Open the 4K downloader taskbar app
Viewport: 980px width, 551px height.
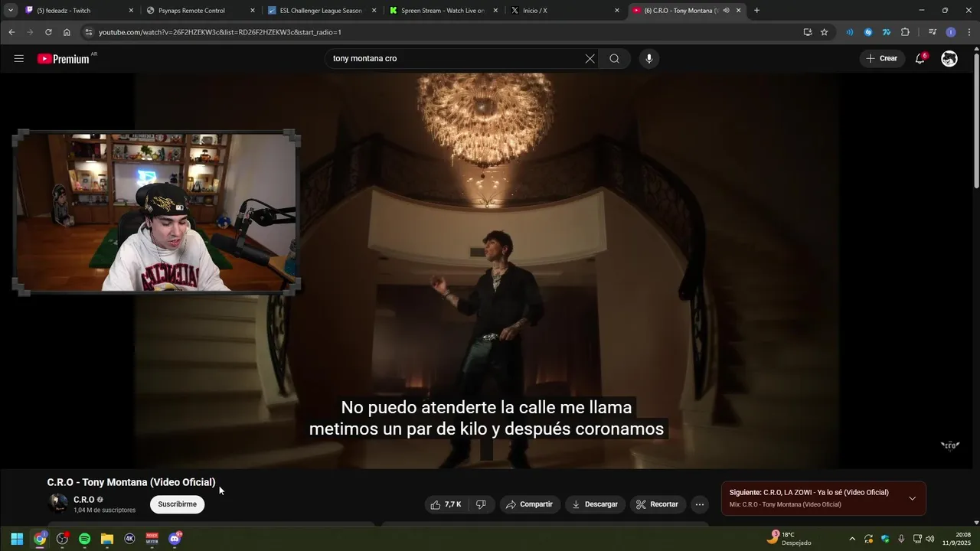129,539
